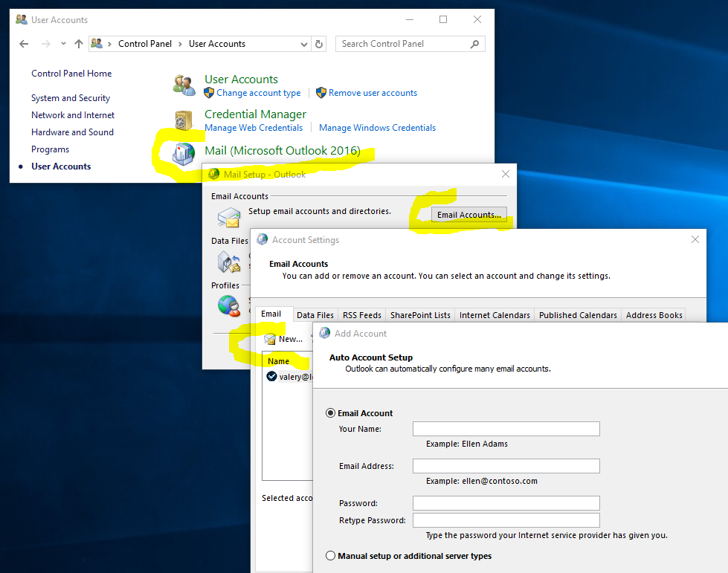The height and width of the screenshot is (573, 728).
Task: Click the User Accounts category icon
Action: (x=184, y=85)
